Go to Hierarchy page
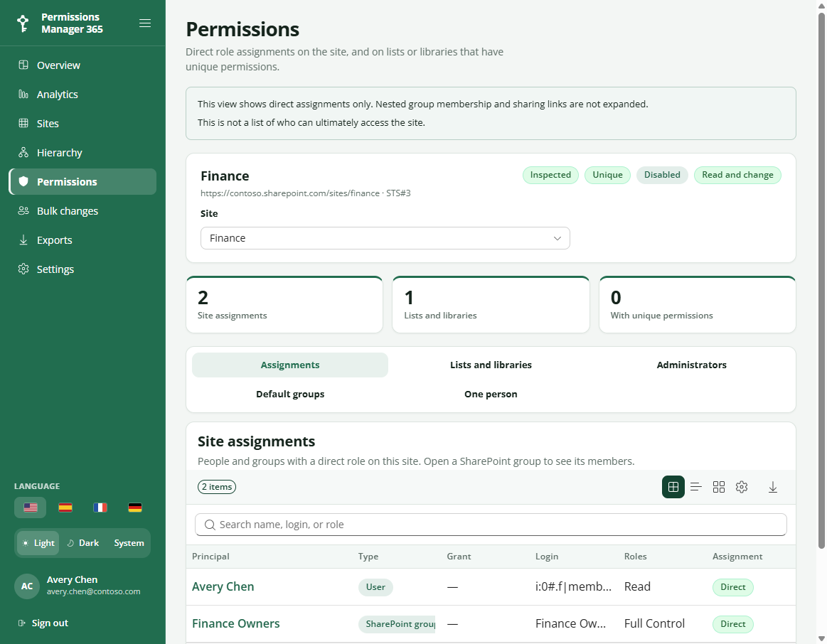Image resolution: width=827 pixels, height=644 pixels. tap(82, 153)
